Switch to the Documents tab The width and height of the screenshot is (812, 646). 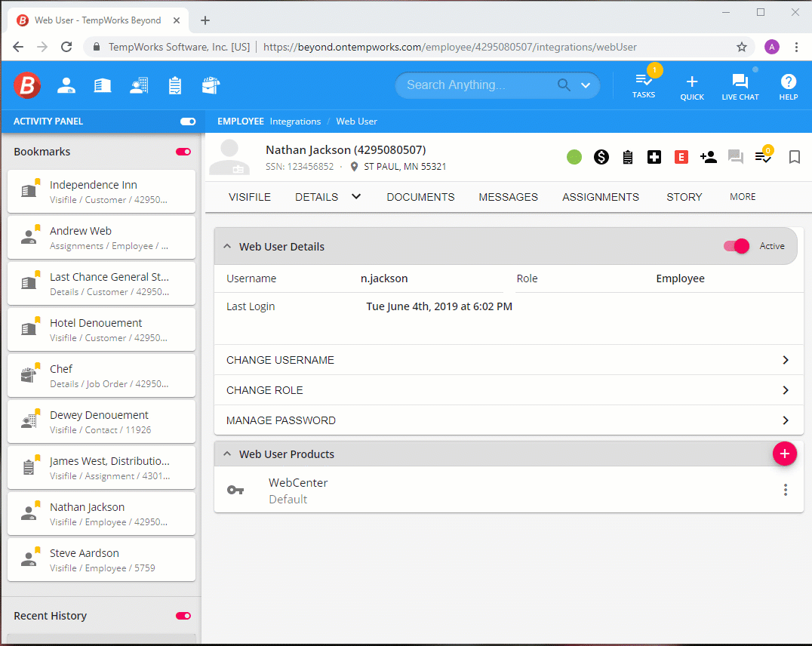click(x=420, y=197)
